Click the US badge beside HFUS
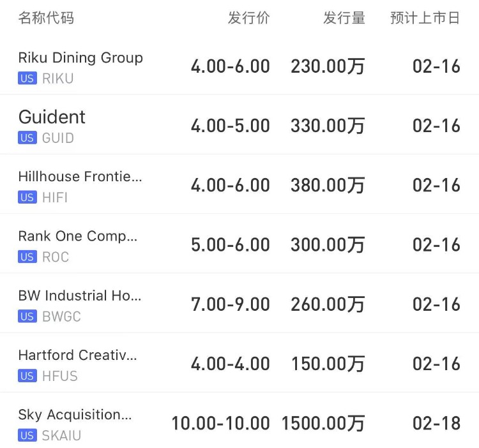This screenshot has height=448, width=479. tap(27, 376)
